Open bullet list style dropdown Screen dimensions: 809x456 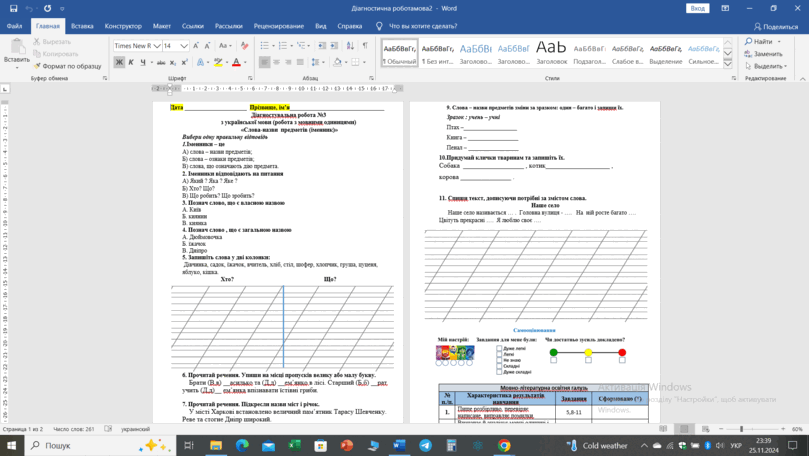point(273,46)
